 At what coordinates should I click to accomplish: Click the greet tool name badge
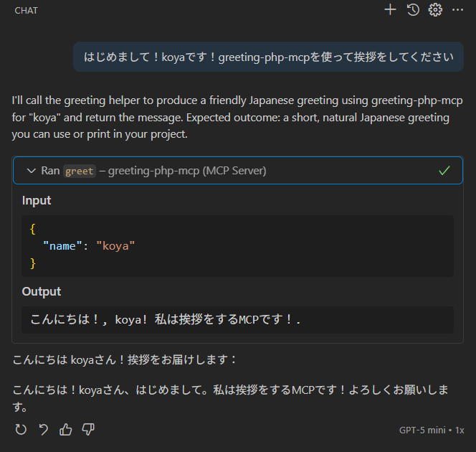point(80,171)
